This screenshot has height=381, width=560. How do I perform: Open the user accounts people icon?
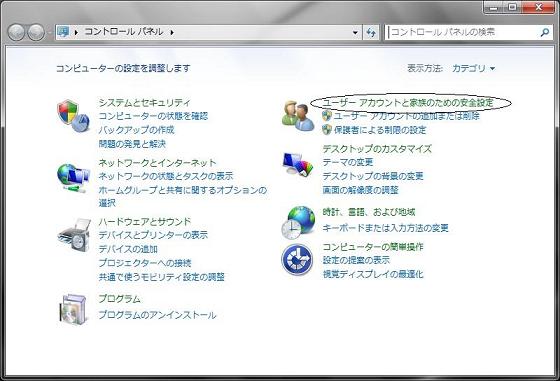click(x=298, y=116)
